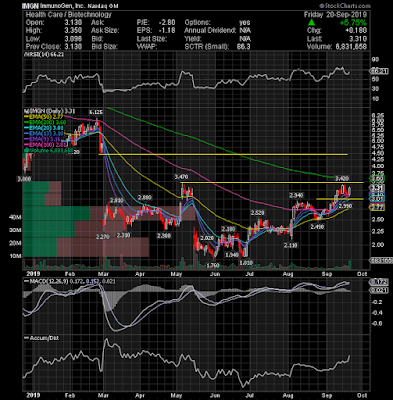393x400 pixels.
Task: Click the MACD histogram 0.021 tag on right
Action: [x=379, y=291]
